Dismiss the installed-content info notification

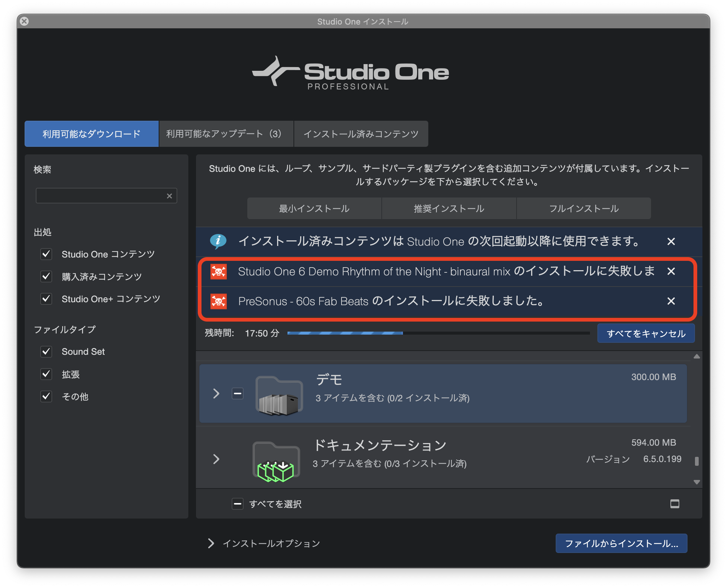(x=671, y=241)
